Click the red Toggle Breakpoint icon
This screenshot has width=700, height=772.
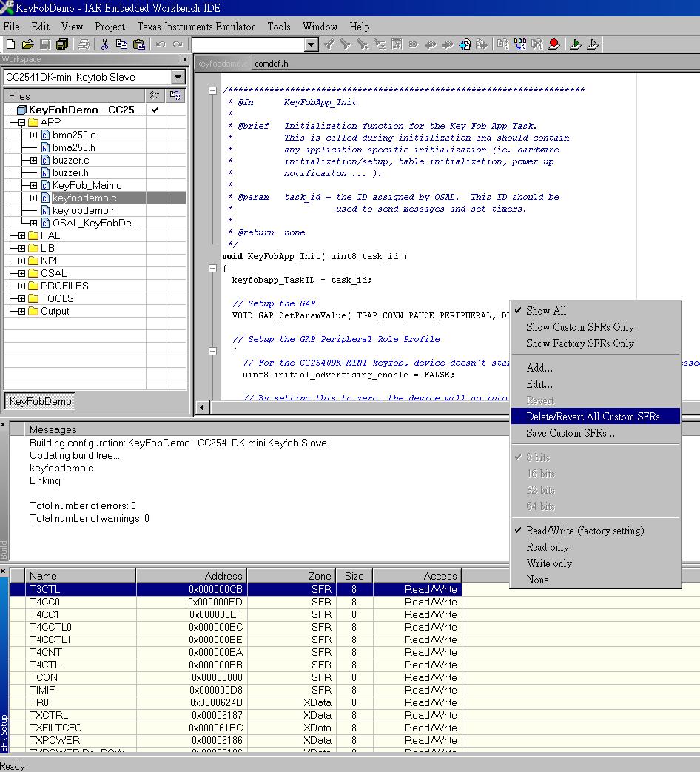(x=553, y=45)
